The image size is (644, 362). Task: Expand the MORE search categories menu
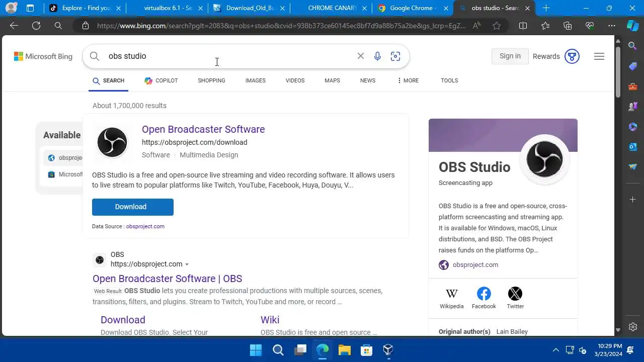pos(408,80)
